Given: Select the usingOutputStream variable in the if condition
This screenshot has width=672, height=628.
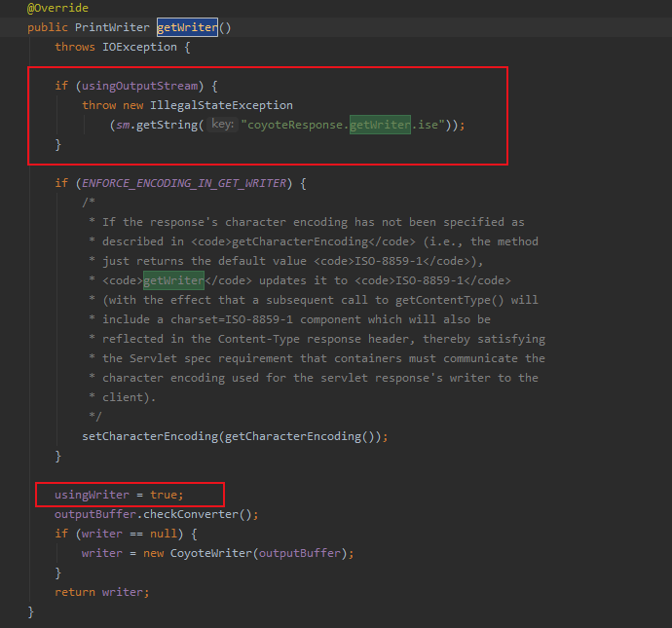Looking at the screenshot, I should coord(139,86).
